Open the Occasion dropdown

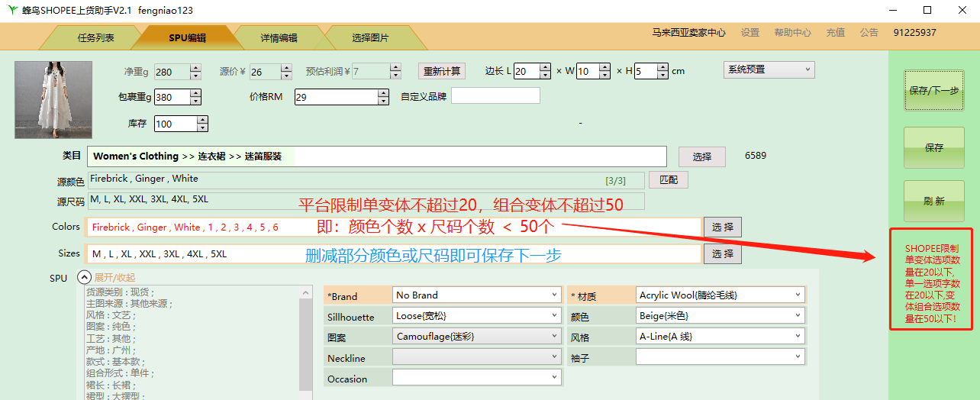coord(477,377)
